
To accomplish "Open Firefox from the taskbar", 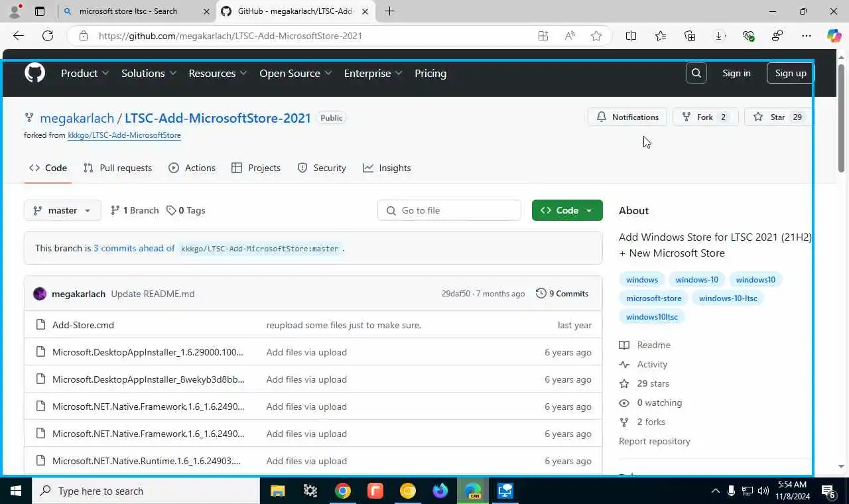I will [x=440, y=491].
